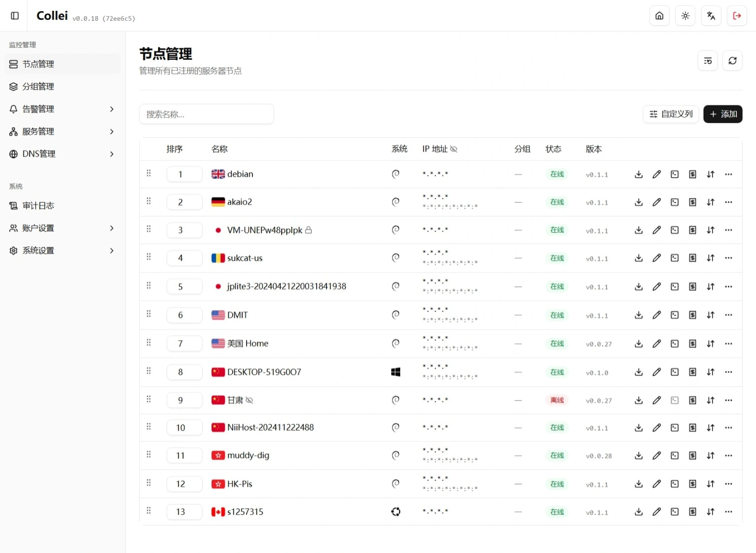
Task: Toggle IP address visibility eye icon
Action: point(454,149)
